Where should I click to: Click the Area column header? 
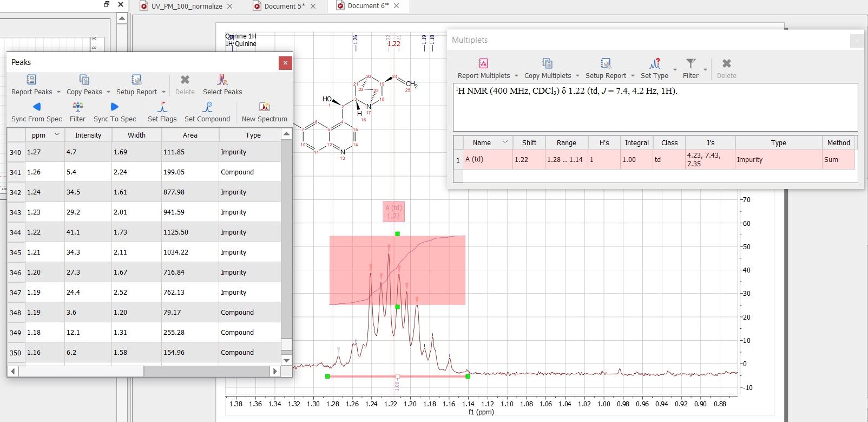190,135
